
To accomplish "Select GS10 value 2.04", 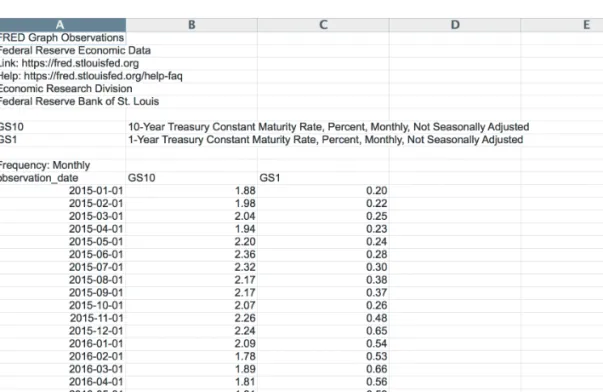I will [192, 216].
